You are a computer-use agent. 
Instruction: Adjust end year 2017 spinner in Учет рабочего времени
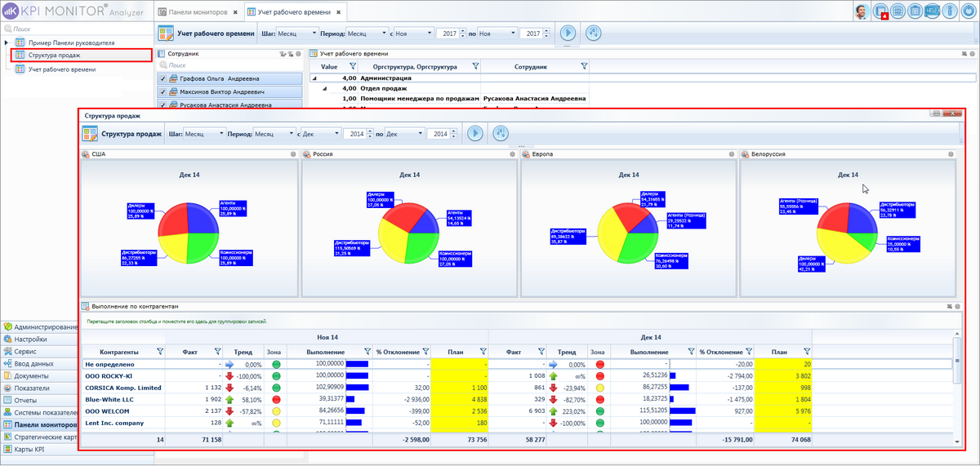[545, 33]
